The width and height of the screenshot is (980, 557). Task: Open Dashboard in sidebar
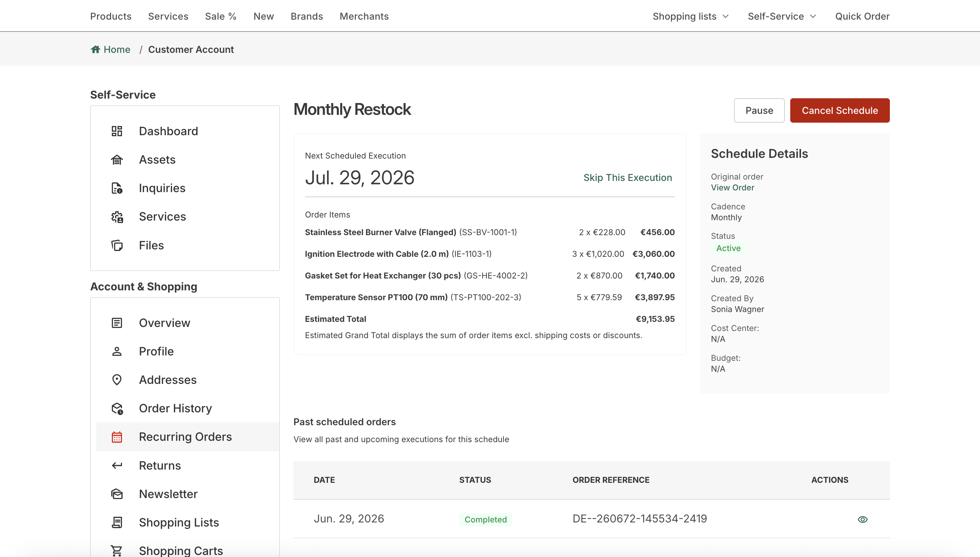coord(168,131)
